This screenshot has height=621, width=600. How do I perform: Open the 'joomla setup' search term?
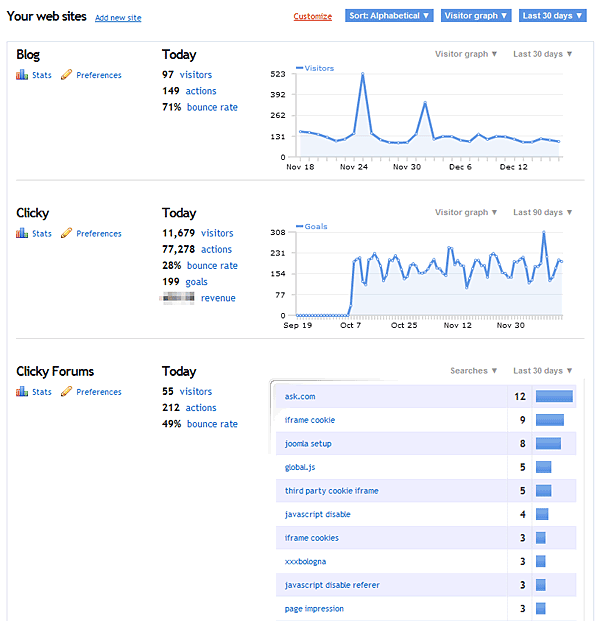click(308, 444)
